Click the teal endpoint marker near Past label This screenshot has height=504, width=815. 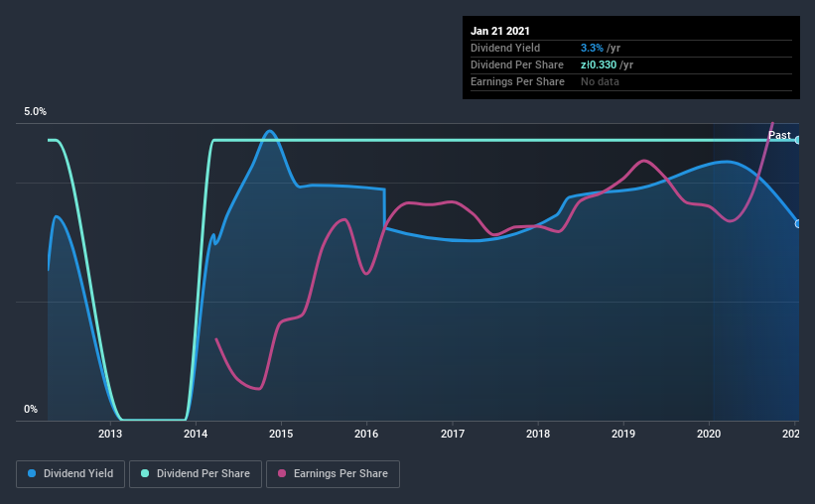click(x=797, y=140)
